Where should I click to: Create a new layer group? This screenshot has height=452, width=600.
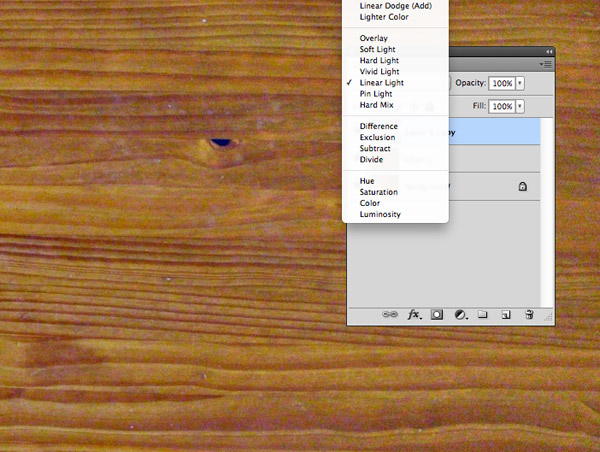coord(483,314)
